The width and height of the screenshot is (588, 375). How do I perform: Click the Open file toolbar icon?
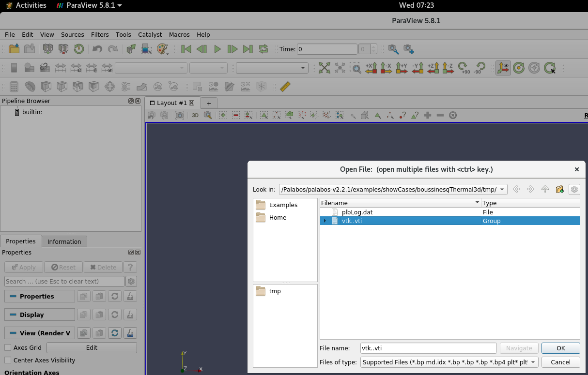[x=14, y=49]
